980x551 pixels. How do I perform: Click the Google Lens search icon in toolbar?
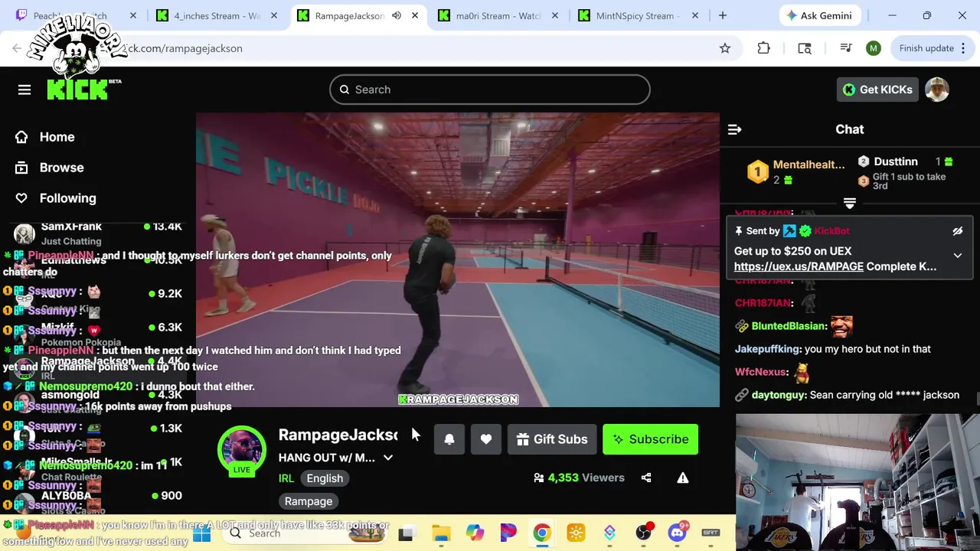click(805, 48)
